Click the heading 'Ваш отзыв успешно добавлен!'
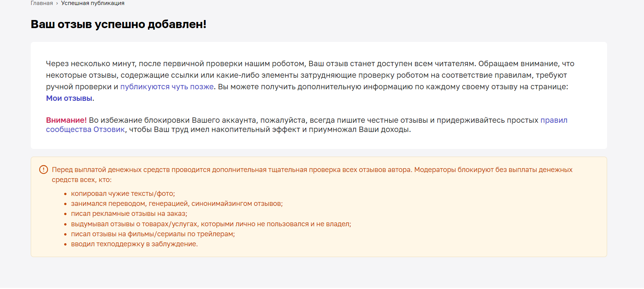This screenshot has height=289, width=644. [x=119, y=24]
